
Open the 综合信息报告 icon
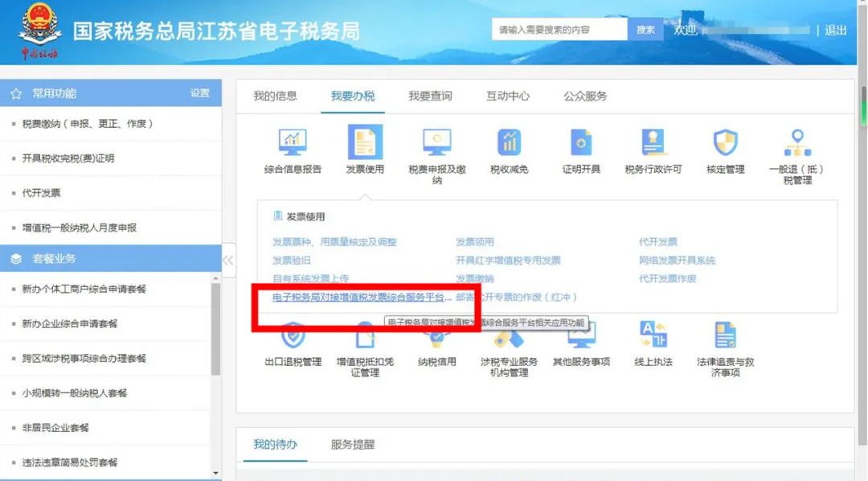(x=293, y=142)
